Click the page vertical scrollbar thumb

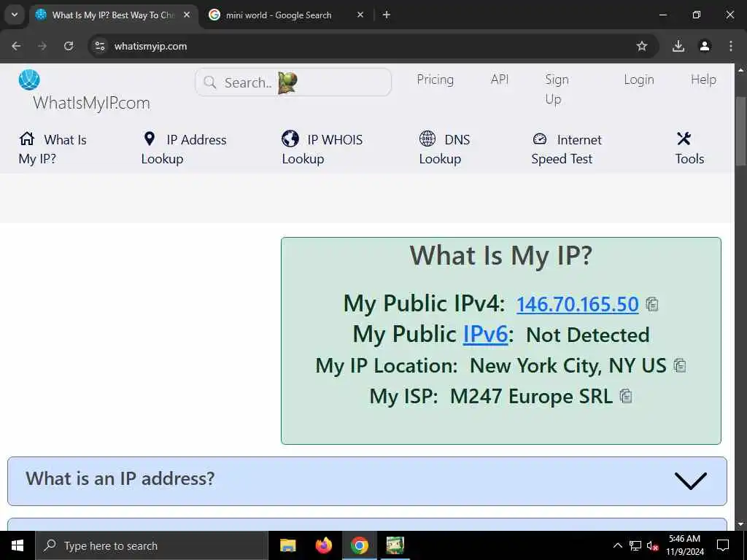[740, 131]
